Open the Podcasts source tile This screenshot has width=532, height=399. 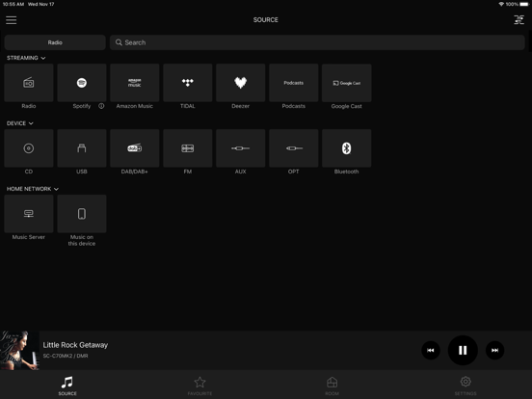pyautogui.click(x=294, y=83)
